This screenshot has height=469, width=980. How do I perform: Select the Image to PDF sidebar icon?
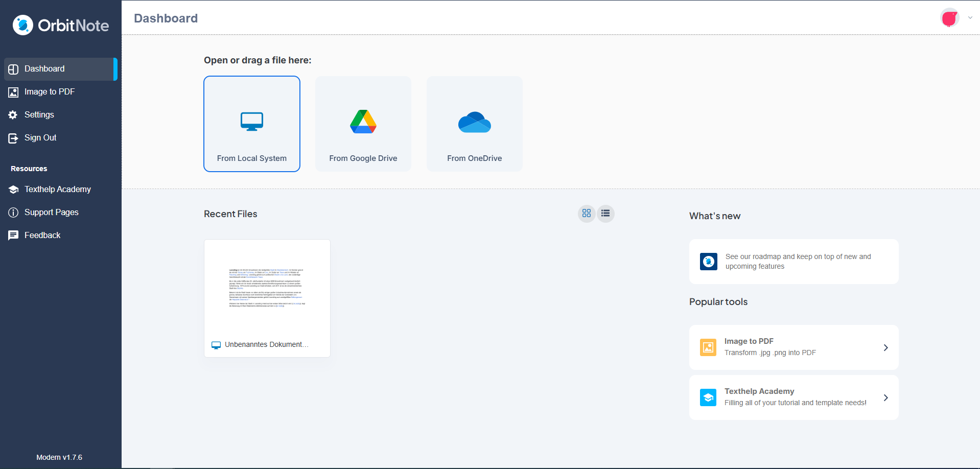(x=13, y=92)
